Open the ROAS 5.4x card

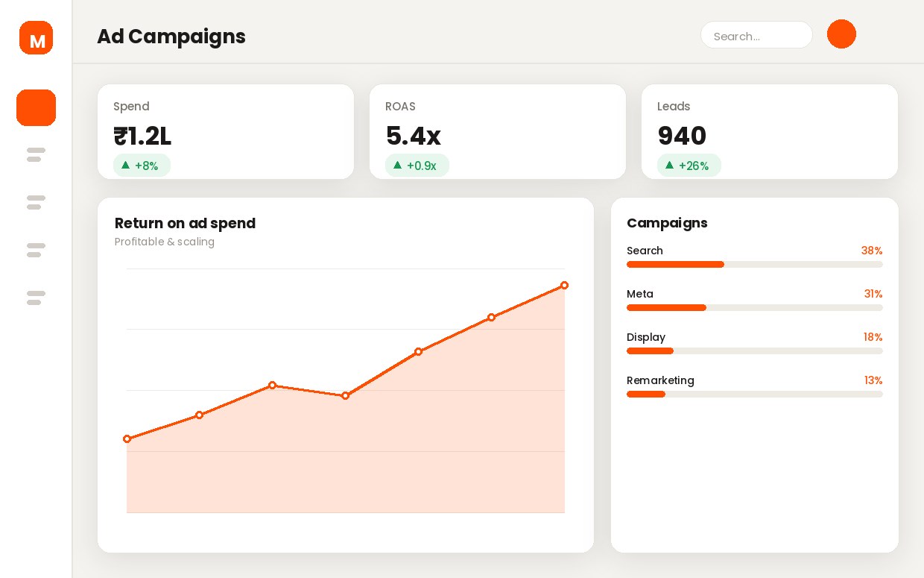click(x=498, y=131)
